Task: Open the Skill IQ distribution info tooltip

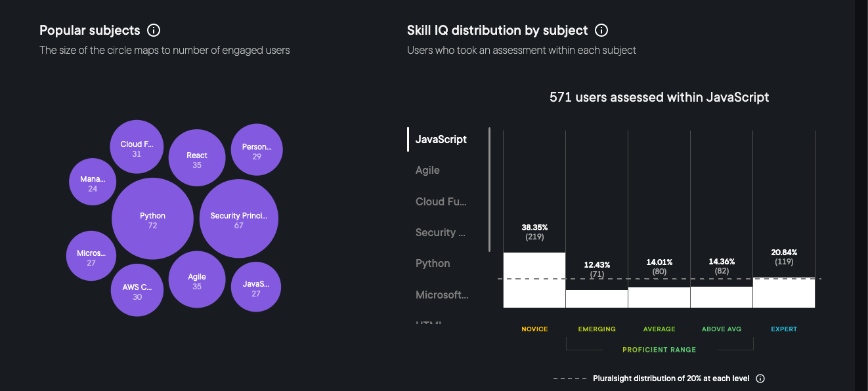Action: (602, 30)
